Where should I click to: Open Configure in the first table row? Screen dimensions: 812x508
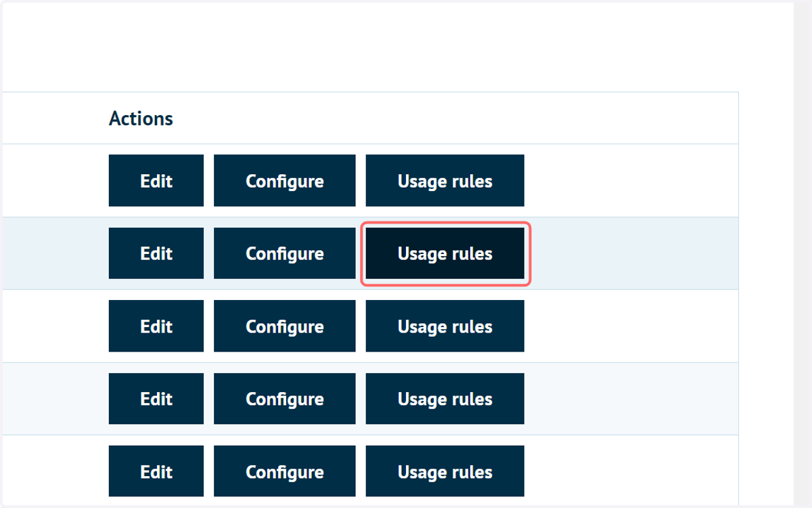click(x=285, y=181)
